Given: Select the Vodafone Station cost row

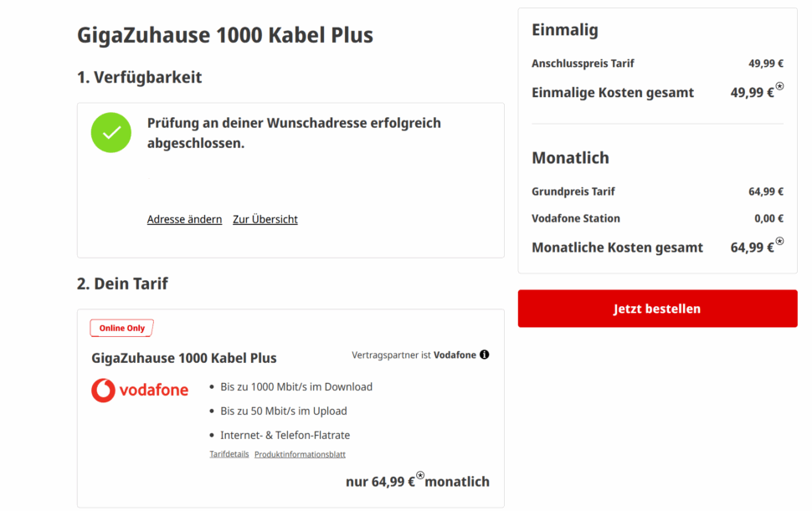Looking at the screenshot, I should (x=657, y=218).
